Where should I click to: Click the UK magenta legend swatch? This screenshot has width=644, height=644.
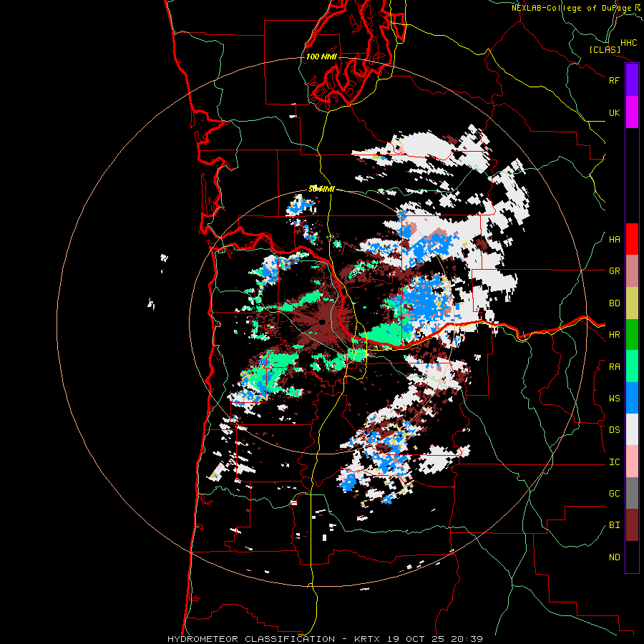pos(632,112)
